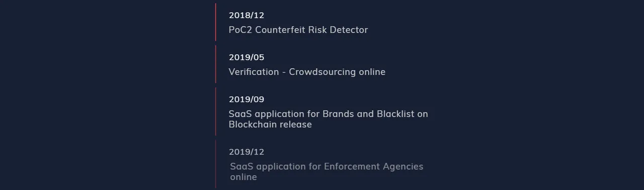644x190 pixels.
Task: Click the faded bar beside 2019/12
Action: coord(216,164)
